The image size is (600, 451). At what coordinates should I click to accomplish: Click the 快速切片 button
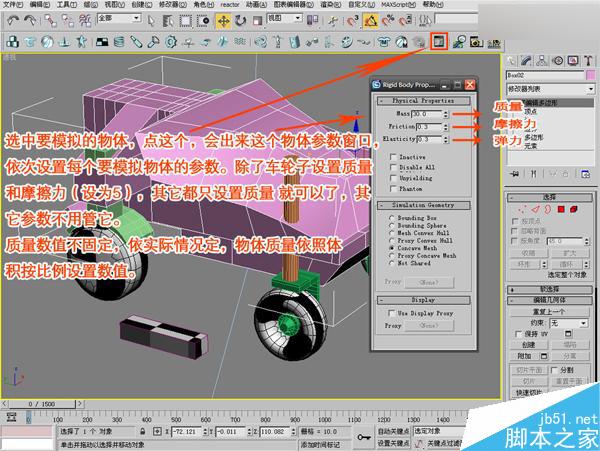(529, 393)
